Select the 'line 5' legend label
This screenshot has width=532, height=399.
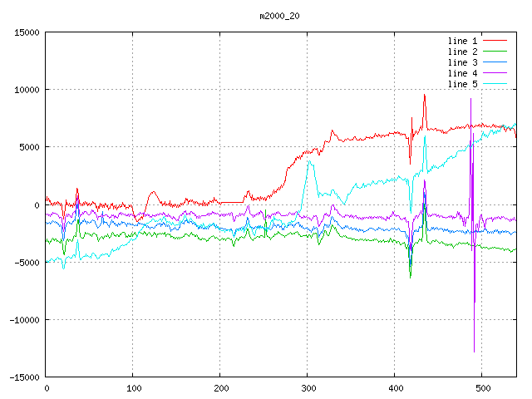pyautogui.click(x=462, y=84)
